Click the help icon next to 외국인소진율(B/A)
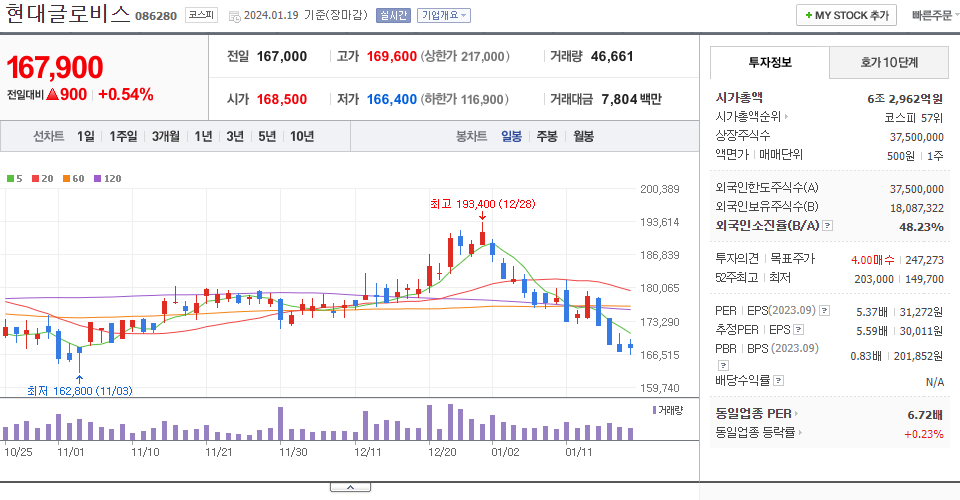960x500 pixels. point(827,226)
